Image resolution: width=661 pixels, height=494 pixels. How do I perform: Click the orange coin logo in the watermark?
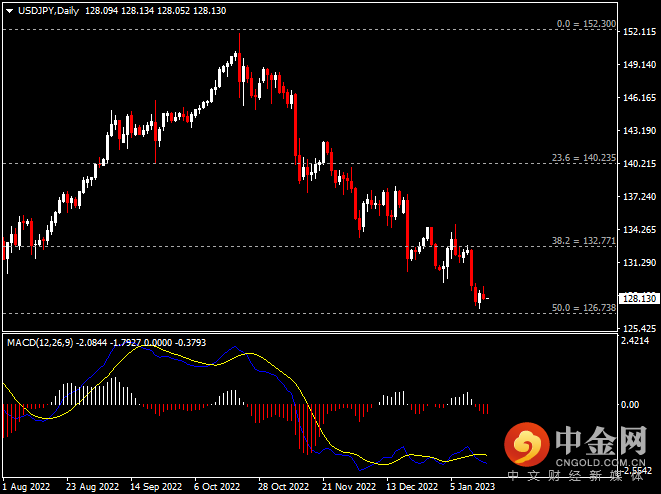[x=526, y=443]
